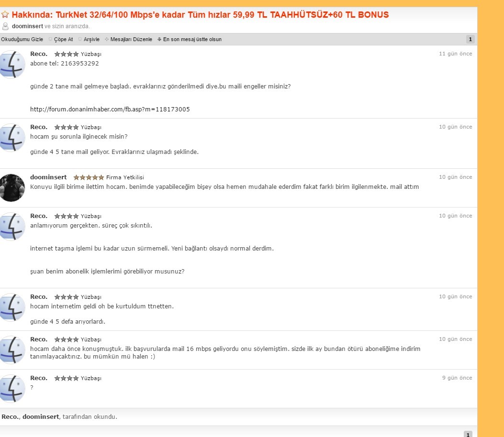Screen dimensions: 504x437
Task: Click the 'Yüzbaşı' rank on the '?' post
Action: pyautogui.click(x=91, y=378)
